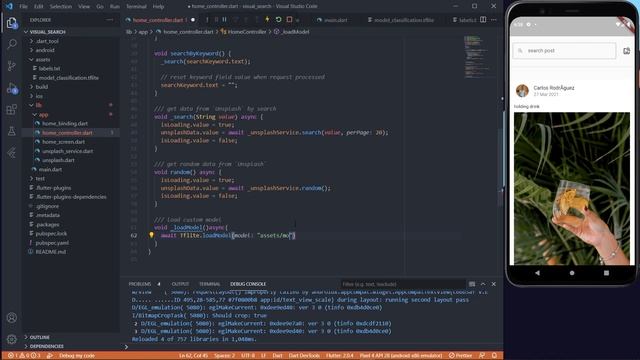Open the File menu
640x360 pixels.
(24, 7)
